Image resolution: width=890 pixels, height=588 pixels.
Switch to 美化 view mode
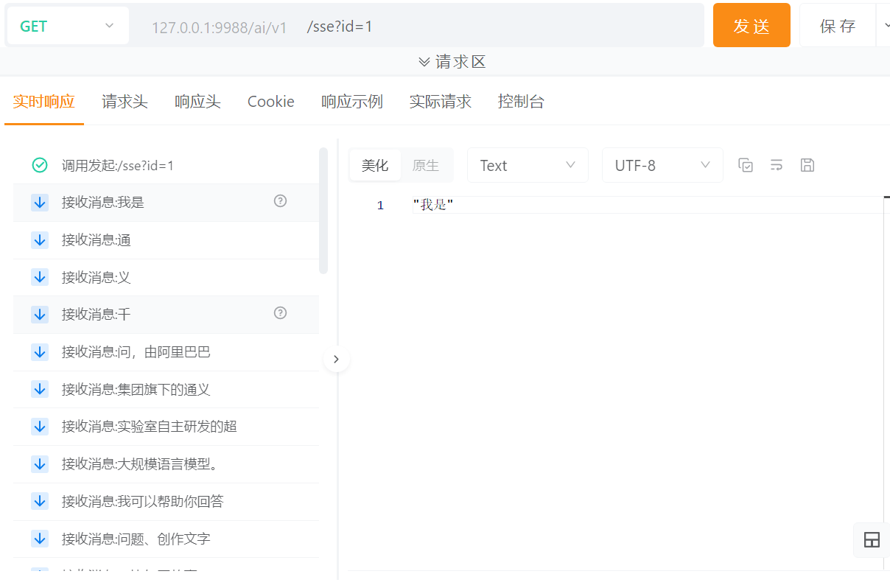[375, 165]
